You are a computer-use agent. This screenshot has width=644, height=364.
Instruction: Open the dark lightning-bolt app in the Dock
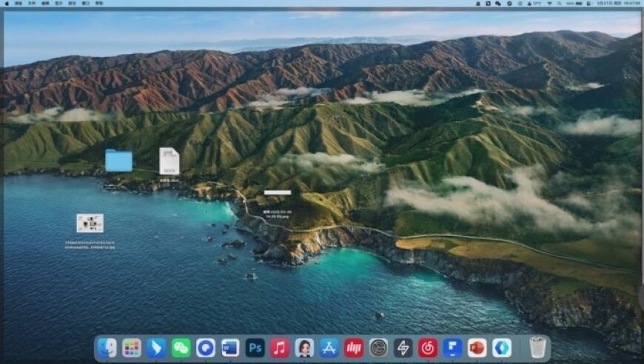pos(403,348)
